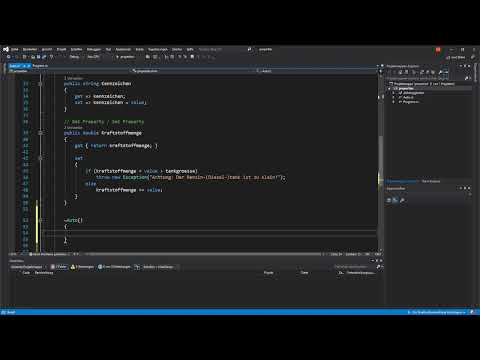This screenshot has height=360, width=480.
Task: Click the Alphabetical sort icon in Eigenschaften
Action: pos(395,200)
